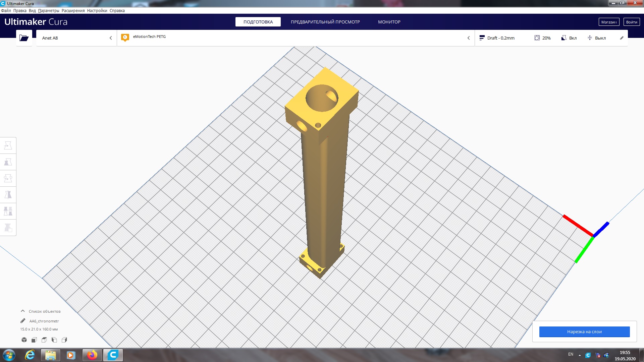Open the Расширения menu
Viewport: 644px width, 362px height.
[73, 11]
